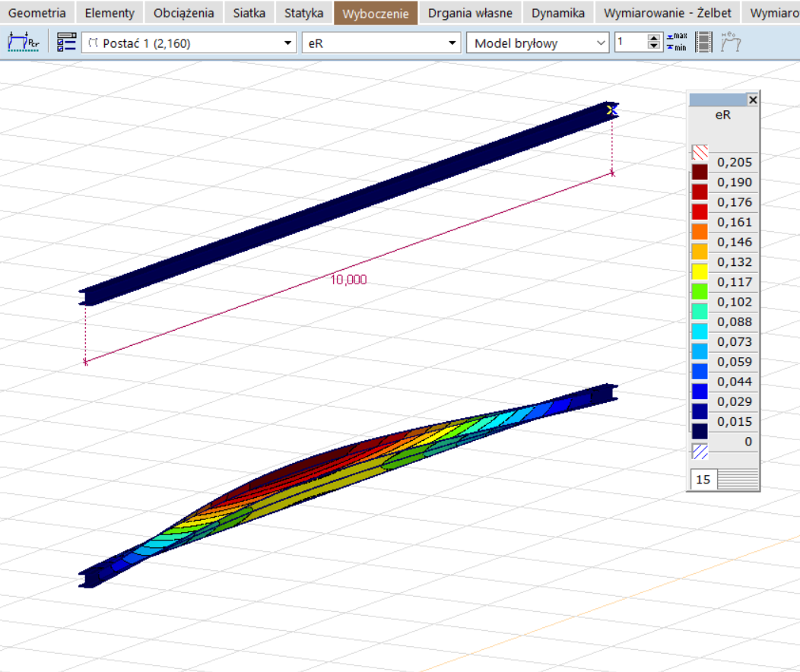This screenshot has width=800, height=672.
Task: Open the Model bryłowy display dropdown
Action: tap(538, 43)
